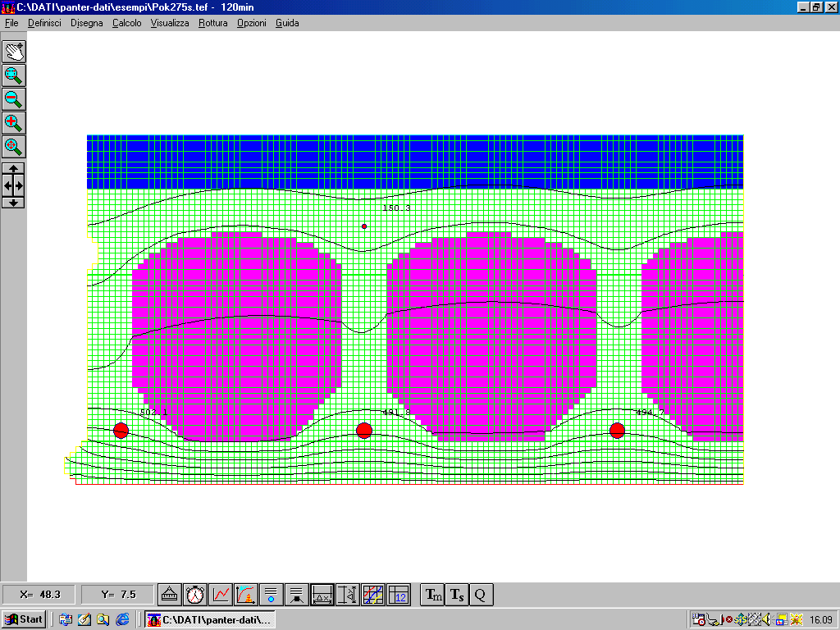Toggle the Δx mesh dimension button
The height and width of the screenshot is (630, 840).
click(322, 595)
